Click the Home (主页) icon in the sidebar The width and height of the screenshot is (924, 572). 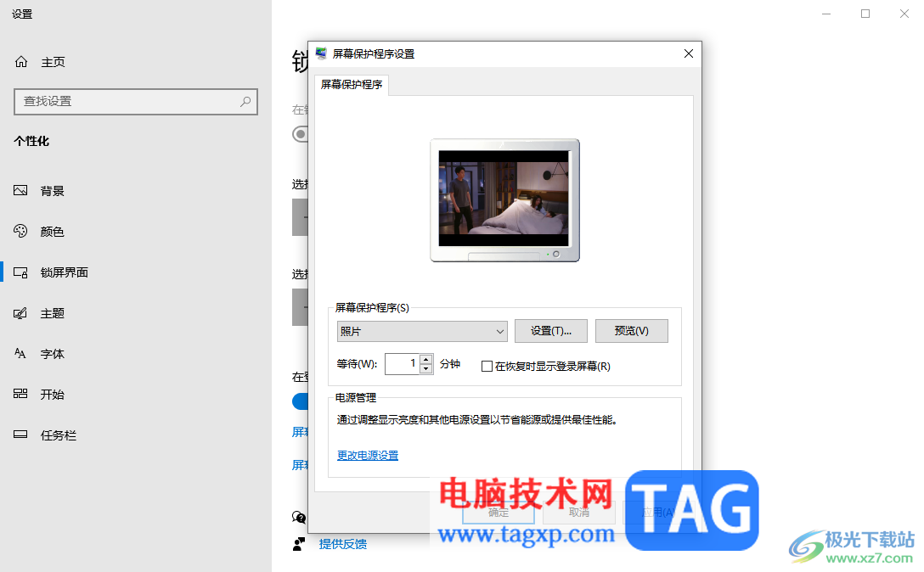pos(21,62)
